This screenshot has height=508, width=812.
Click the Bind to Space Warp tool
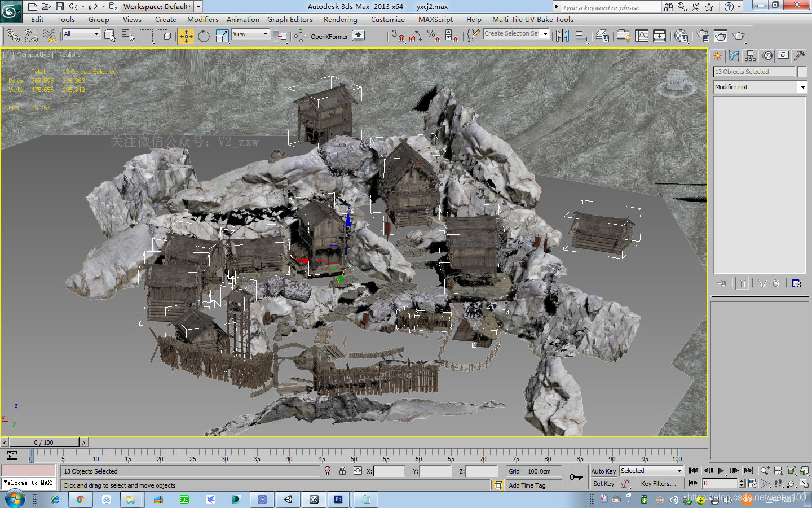click(50, 36)
